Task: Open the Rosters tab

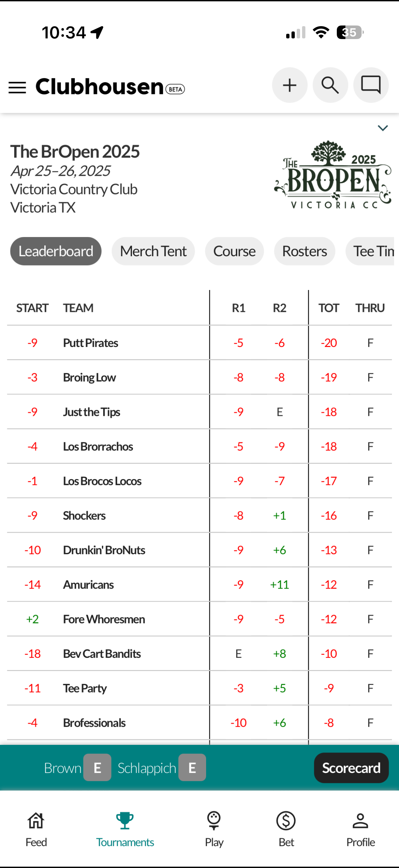Action: point(304,251)
